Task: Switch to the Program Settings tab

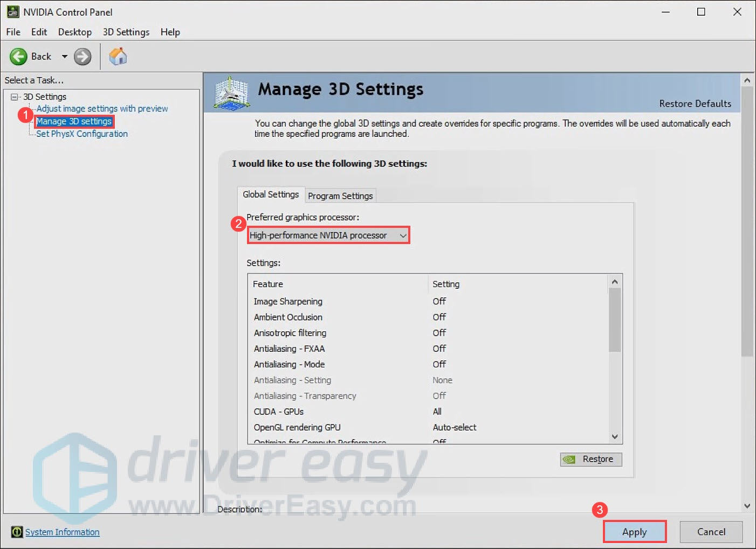Action: point(340,196)
